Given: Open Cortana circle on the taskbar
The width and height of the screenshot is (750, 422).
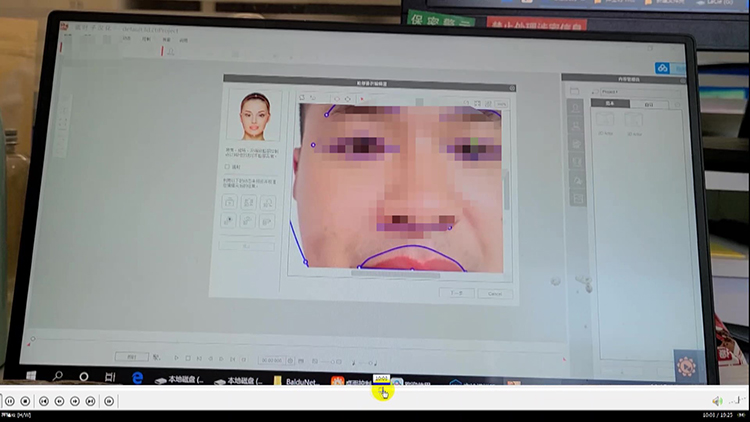Looking at the screenshot, I should [84, 377].
